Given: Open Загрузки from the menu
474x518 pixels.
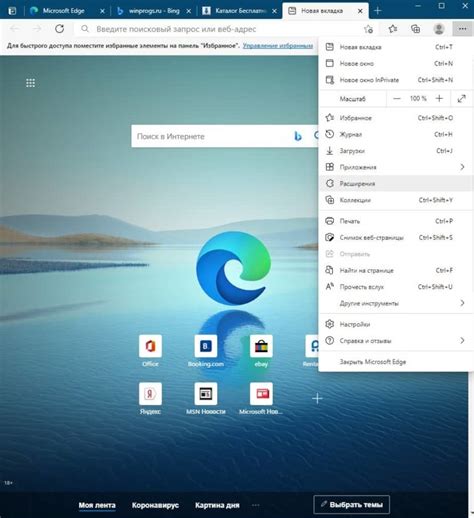Looking at the screenshot, I should pos(396,151).
